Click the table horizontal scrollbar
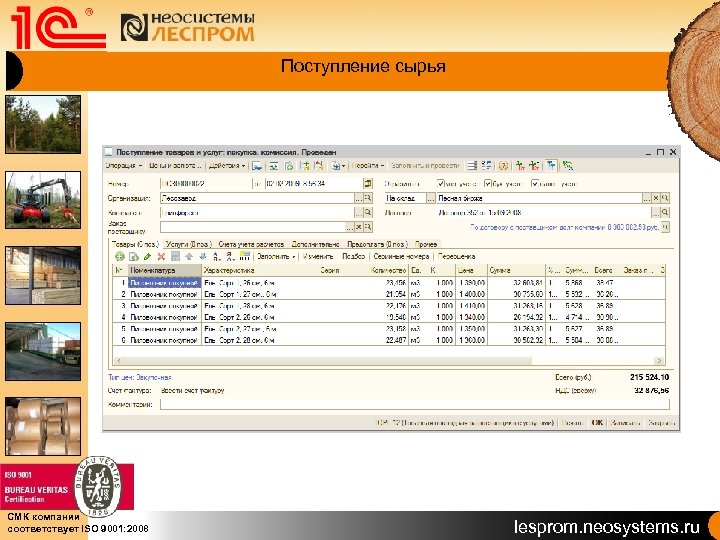Viewport: 720px width, 540px height. click(388, 361)
